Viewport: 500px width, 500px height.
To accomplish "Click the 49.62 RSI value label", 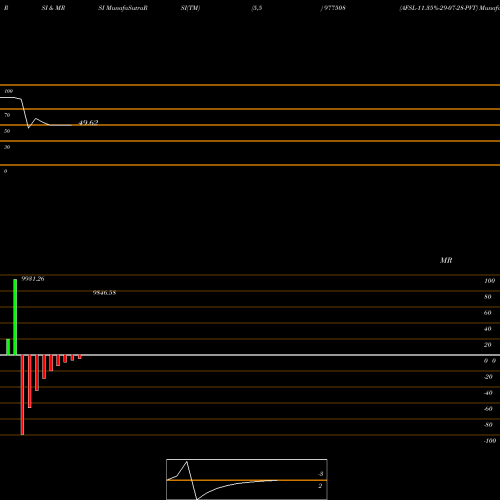I will [88, 123].
